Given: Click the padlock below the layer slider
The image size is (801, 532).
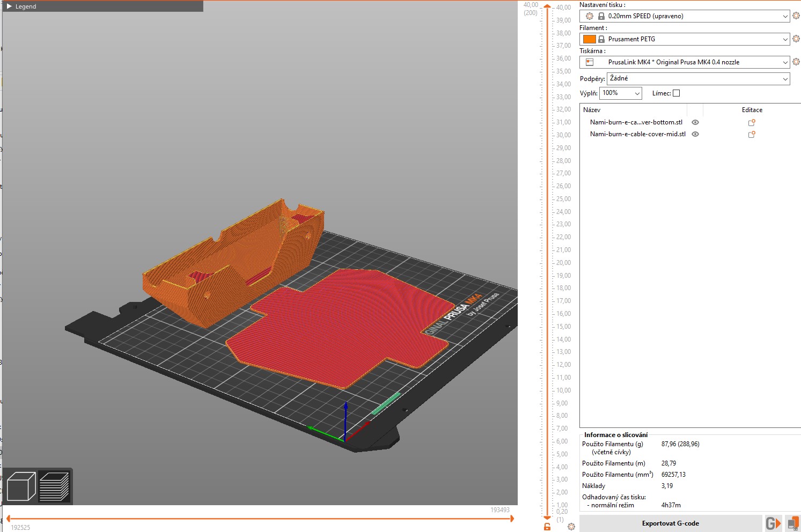Looking at the screenshot, I should tap(546, 526).
